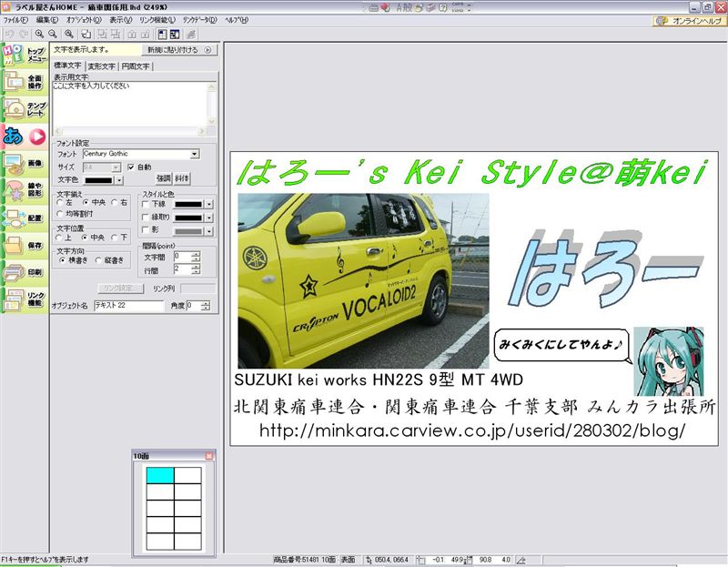Open the オブジェクト(O) menu
Image resolution: width=728 pixels, height=567 pixels.
(84, 20)
